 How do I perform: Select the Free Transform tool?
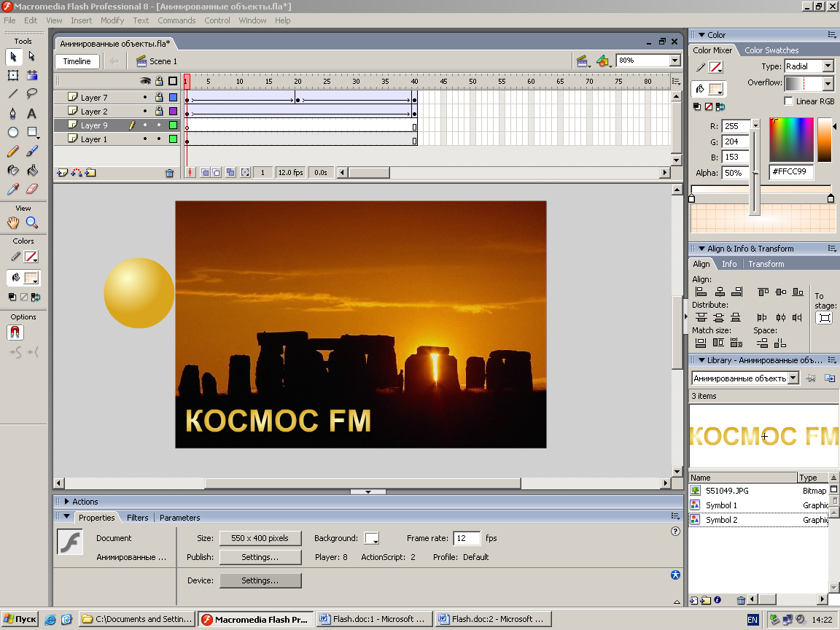[13, 75]
